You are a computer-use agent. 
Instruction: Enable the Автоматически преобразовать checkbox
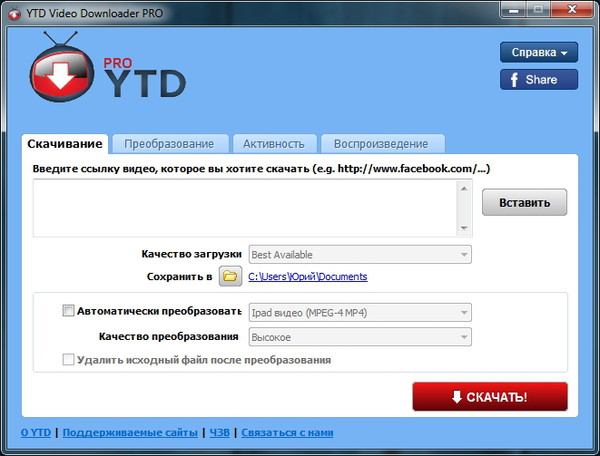click(x=68, y=311)
